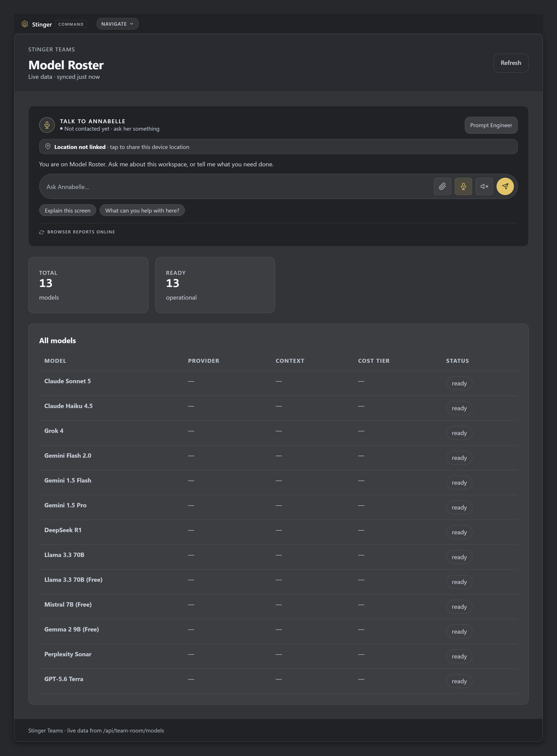This screenshot has width=557, height=756.
Task: Click the Annabelle microphone avatar icon
Action: pyautogui.click(x=47, y=125)
